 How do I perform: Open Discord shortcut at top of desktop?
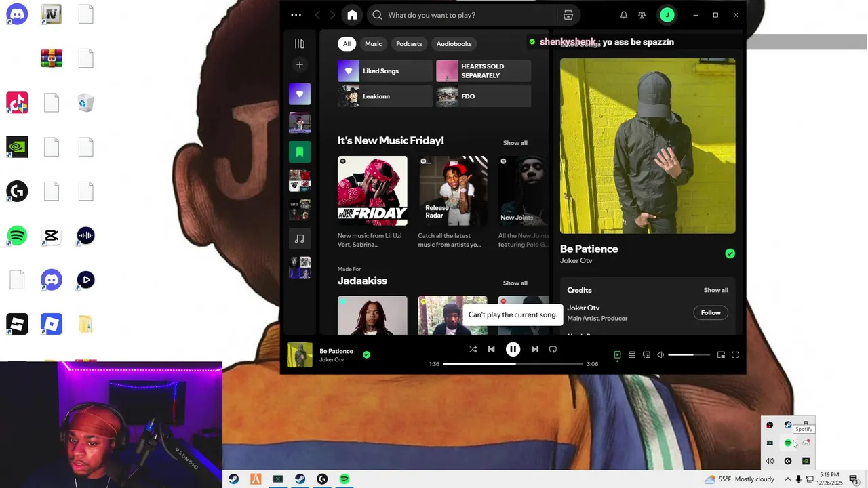(17, 14)
